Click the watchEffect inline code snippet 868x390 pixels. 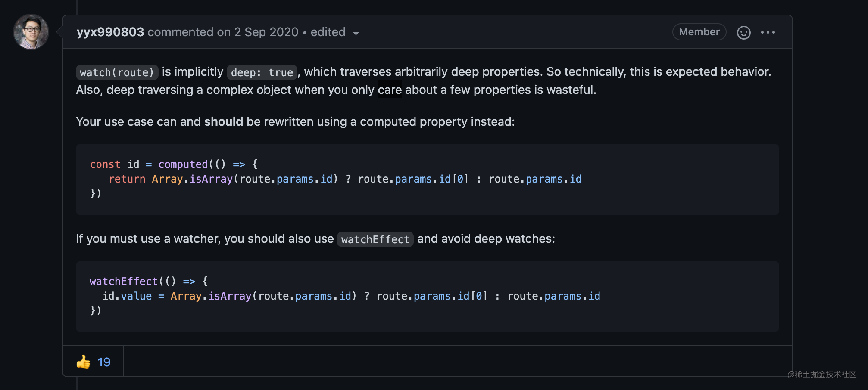(375, 239)
